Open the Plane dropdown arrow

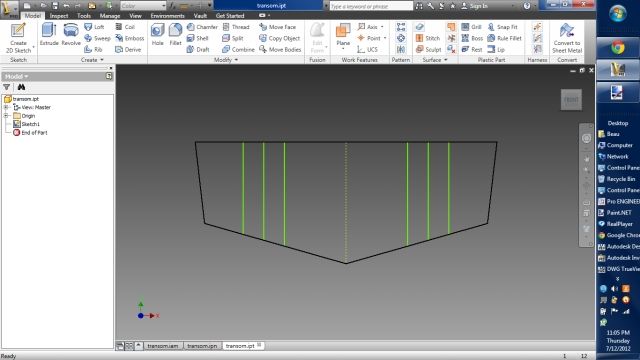343,49
